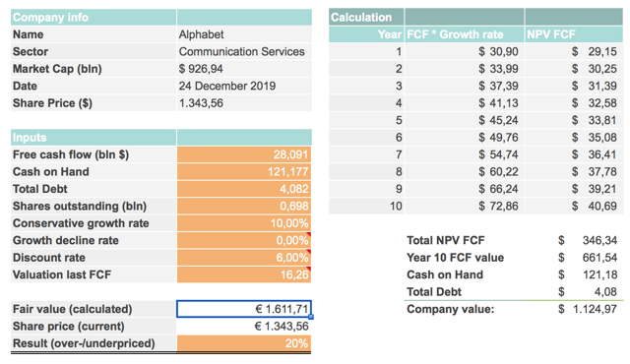Select the Calculation header cell
630x364 pixels.
click(366, 18)
